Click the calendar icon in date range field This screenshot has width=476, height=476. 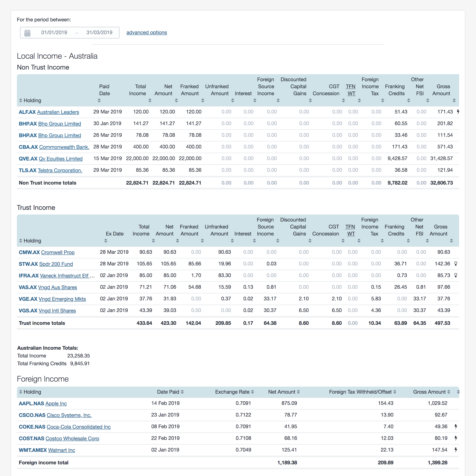coord(27,33)
